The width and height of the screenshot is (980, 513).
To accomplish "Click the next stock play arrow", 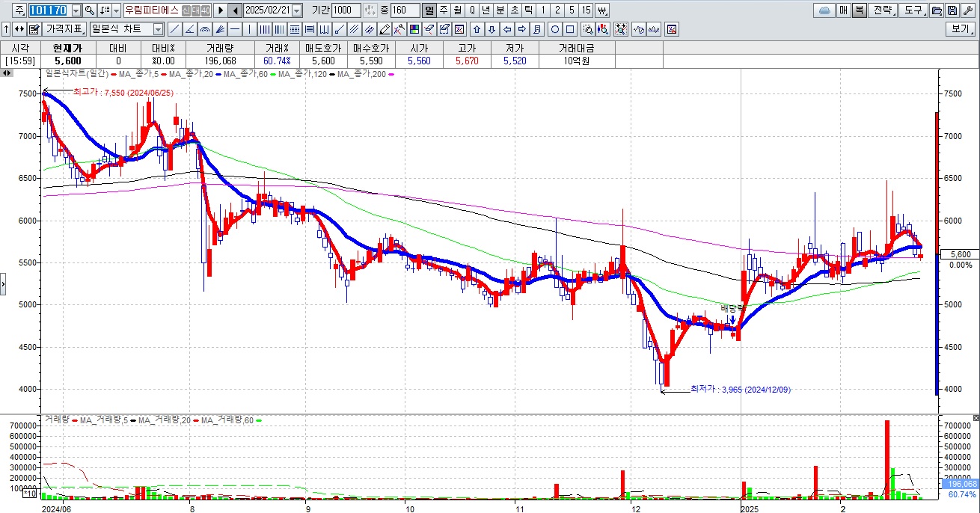I will [221, 10].
